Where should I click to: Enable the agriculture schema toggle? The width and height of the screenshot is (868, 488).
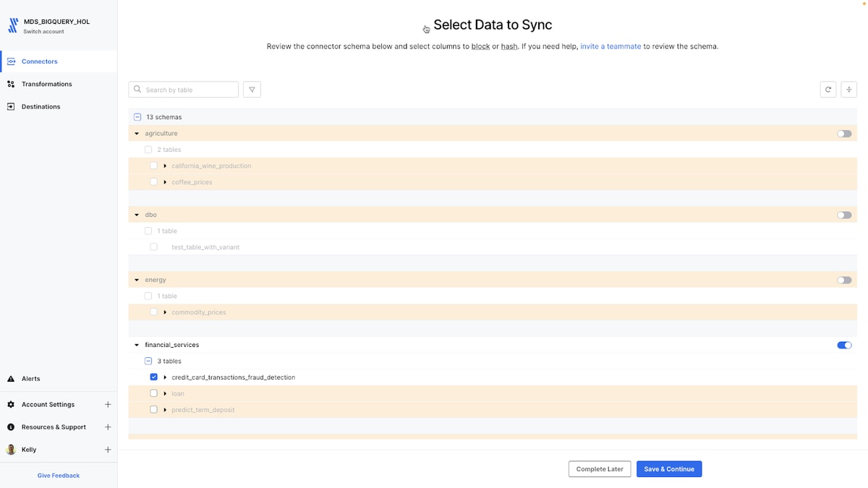(844, 134)
